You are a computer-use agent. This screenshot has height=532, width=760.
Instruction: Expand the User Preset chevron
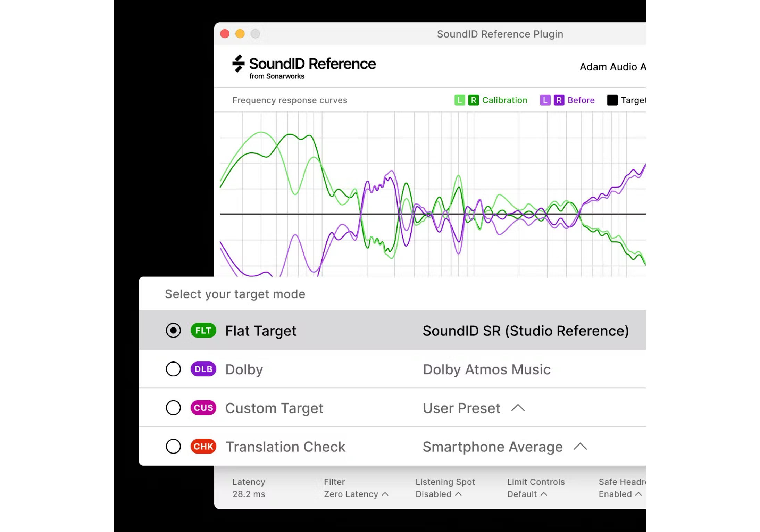pyautogui.click(x=518, y=408)
